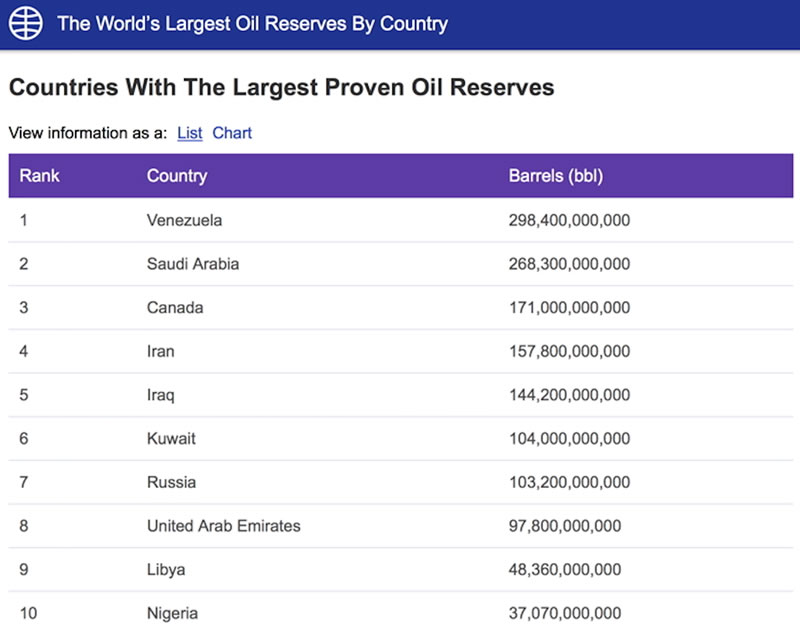The height and width of the screenshot is (632, 800).
Task: Click the globe logo icon
Action: (26, 23)
